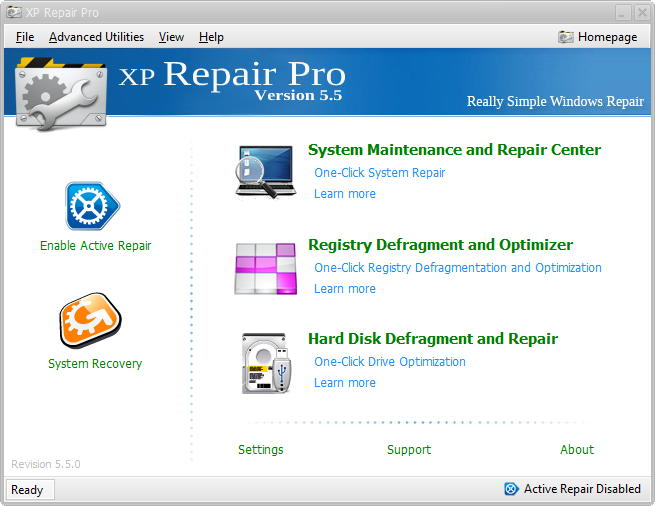Open the View menu
This screenshot has width=655, height=506.
[171, 37]
